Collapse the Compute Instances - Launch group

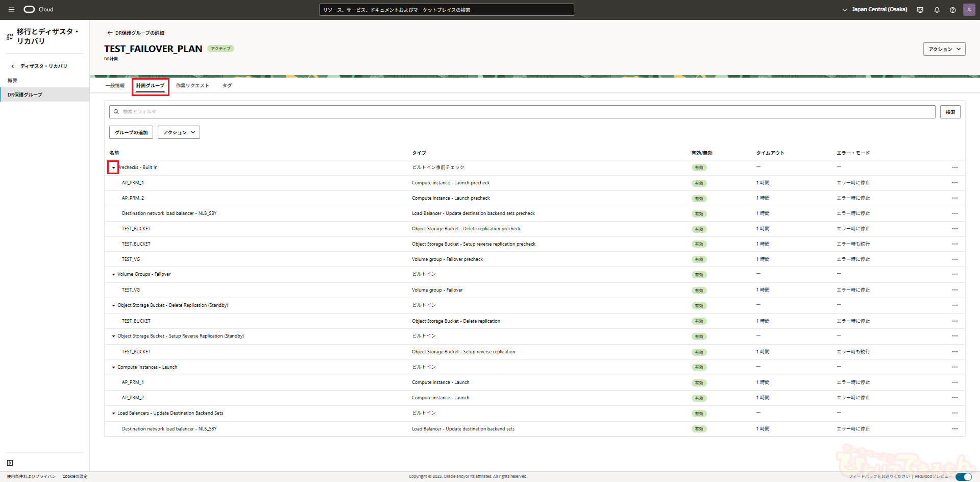coord(113,367)
